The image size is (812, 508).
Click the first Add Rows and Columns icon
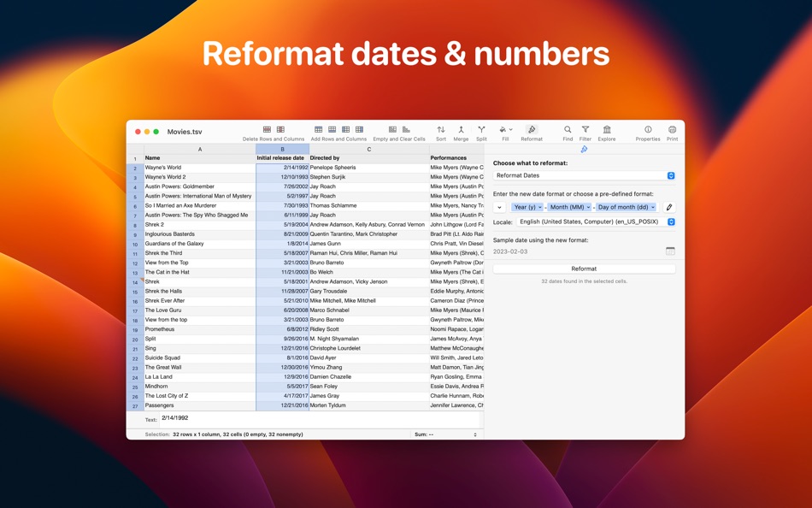click(x=319, y=130)
